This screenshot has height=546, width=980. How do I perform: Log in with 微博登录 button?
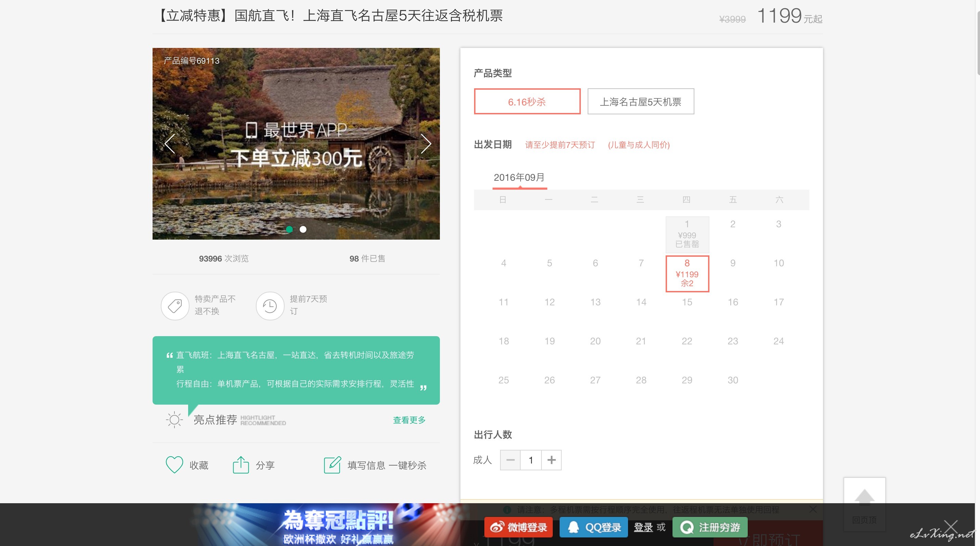[518, 527]
